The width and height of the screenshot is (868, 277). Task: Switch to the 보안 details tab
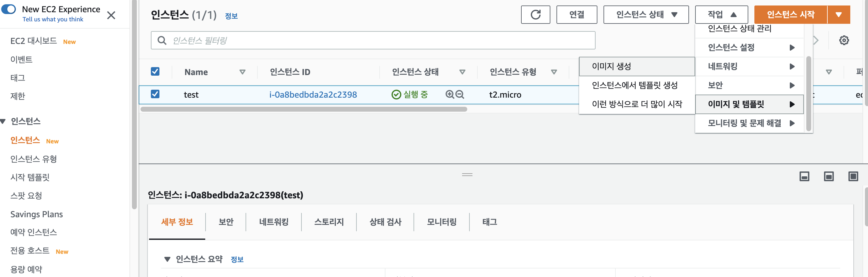226,222
